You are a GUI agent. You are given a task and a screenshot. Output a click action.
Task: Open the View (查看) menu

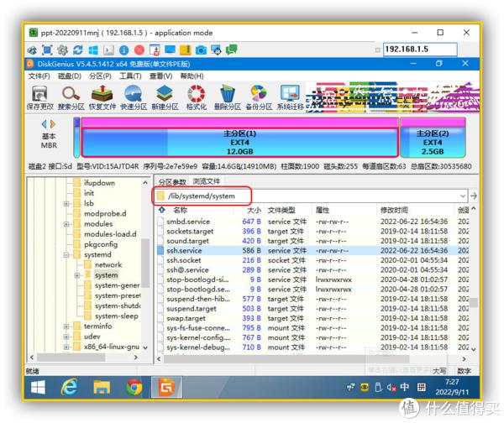coord(160,76)
